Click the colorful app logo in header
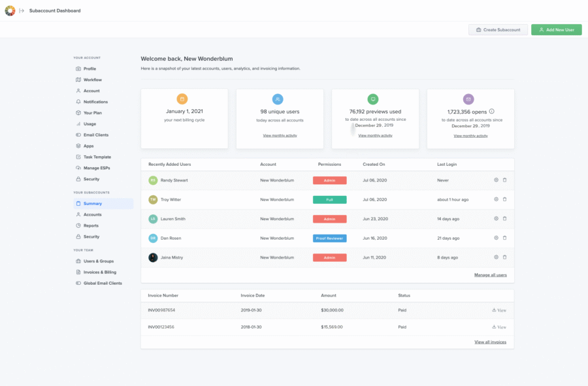588x386 pixels. [10, 10]
